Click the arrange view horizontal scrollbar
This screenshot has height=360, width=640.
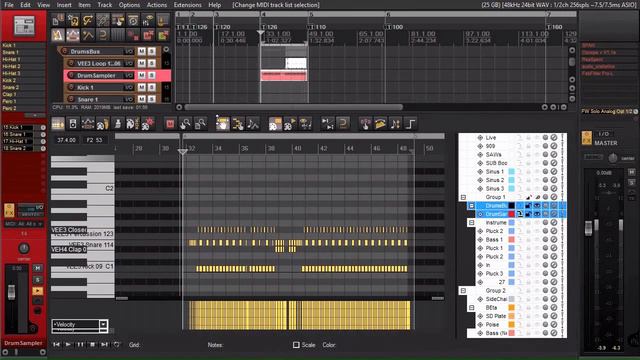[x=293, y=107]
